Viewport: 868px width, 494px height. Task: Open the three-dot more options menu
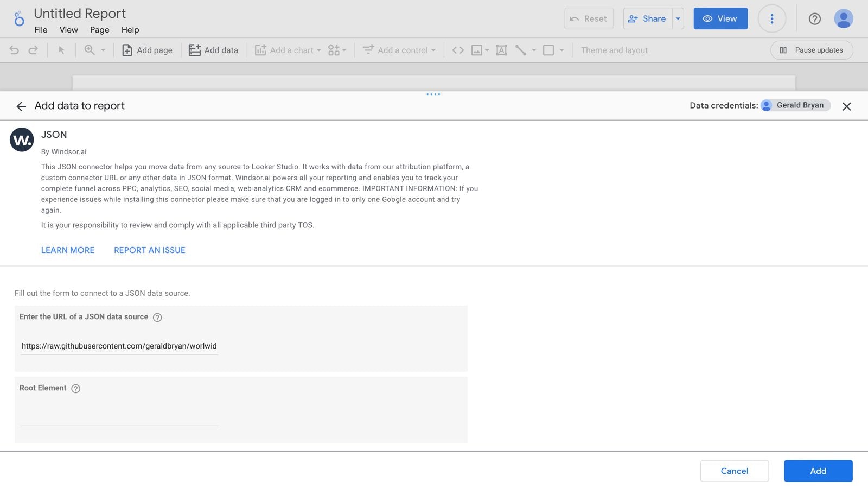point(772,18)
